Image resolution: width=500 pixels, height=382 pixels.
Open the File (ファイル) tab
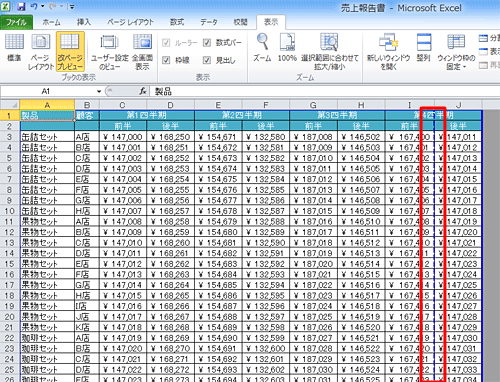tap(16, 22)
